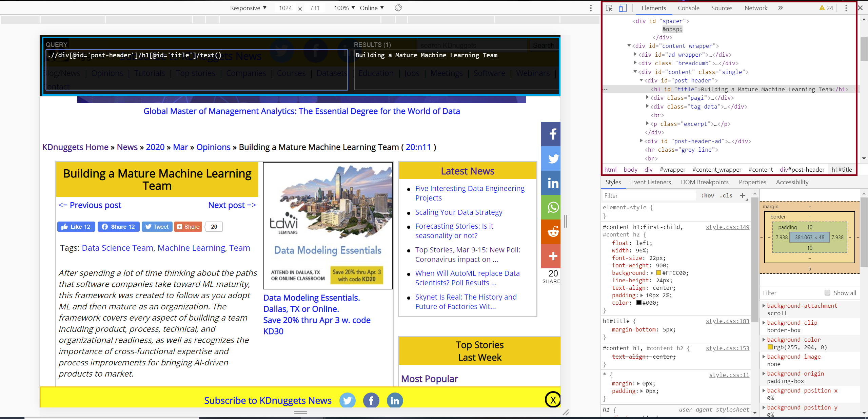Toggle the device toolbar icon
The height and width of the screenshot is (419, 868).
623,8
